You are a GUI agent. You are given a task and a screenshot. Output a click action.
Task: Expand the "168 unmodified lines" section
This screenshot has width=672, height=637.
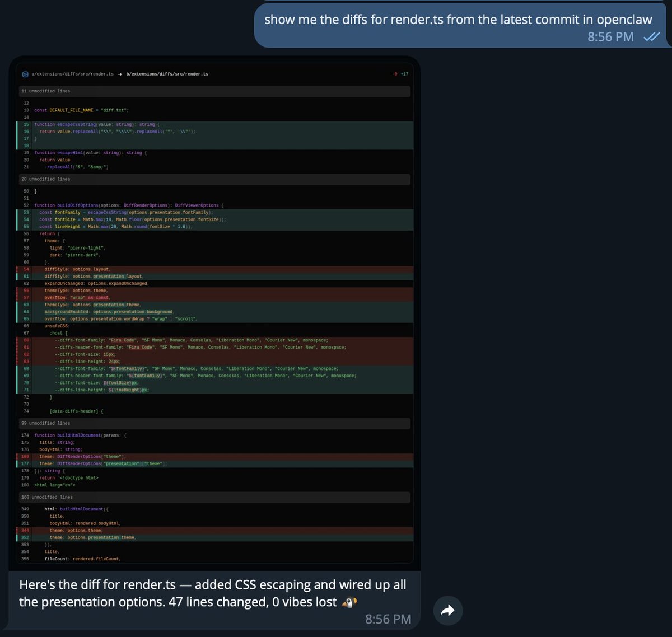[47, 497]
